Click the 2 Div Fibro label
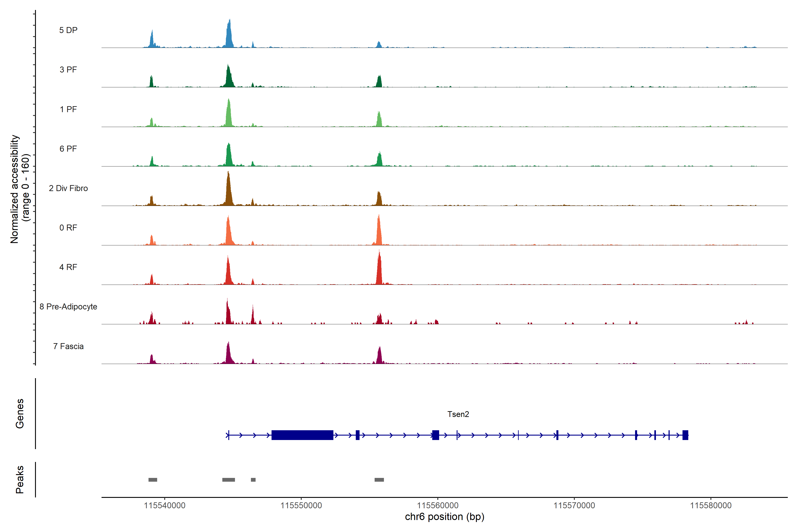This screenshot has width=798, height=532. pos(68,188)
